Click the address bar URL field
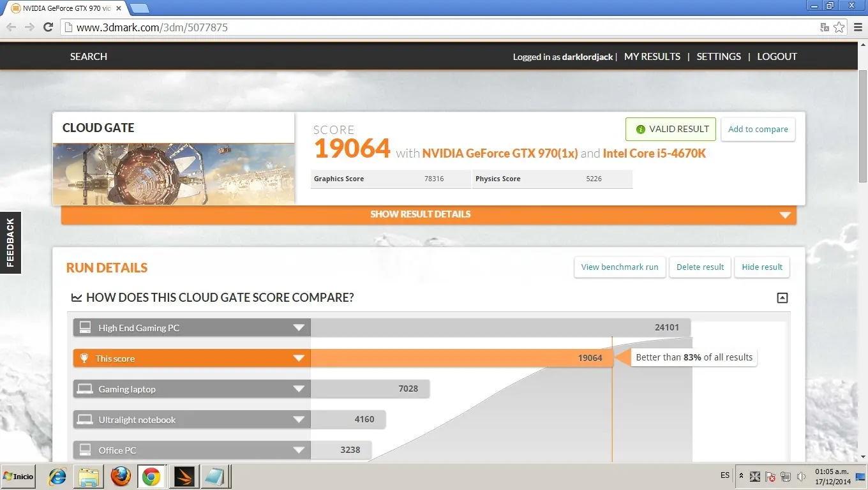 [440, 27]
